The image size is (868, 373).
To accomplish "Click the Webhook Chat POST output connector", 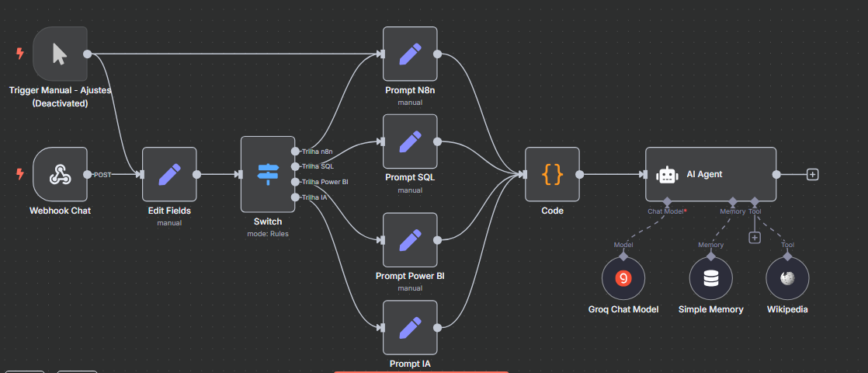I will pos(88,174).
